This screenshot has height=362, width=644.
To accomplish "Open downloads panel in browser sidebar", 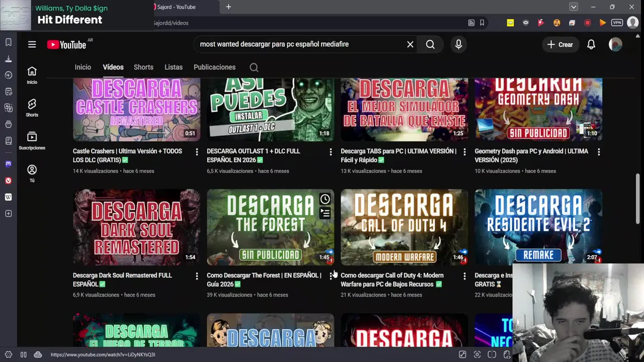I will [9, 59].
